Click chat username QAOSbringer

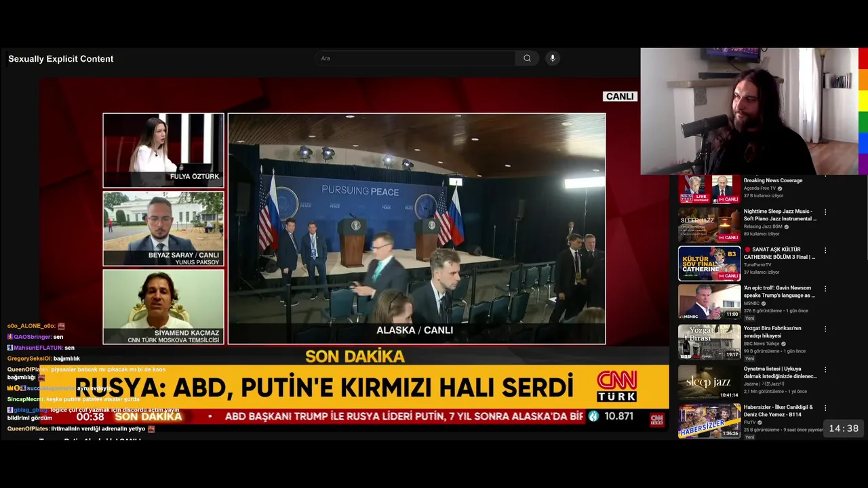[x=33, y=337]
